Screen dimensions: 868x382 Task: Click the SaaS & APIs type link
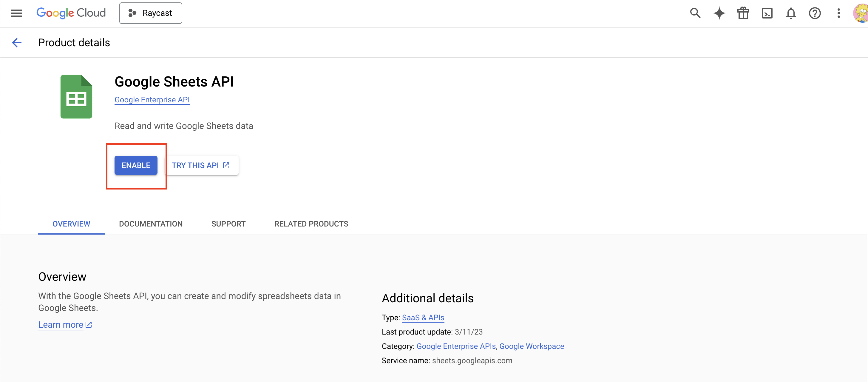click(x=423, y=318)
